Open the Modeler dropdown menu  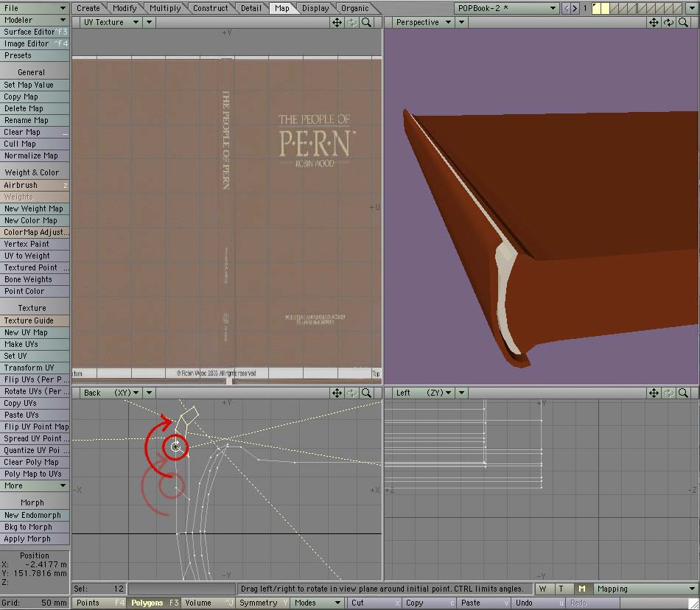(35, 20)
